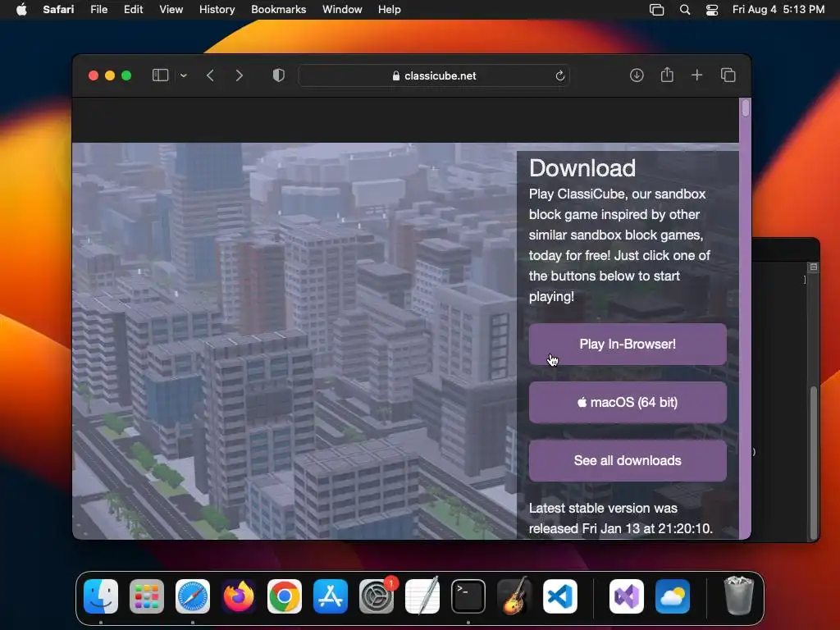This screenshot has width=840, height=630.
Task: Open Spotlight search
Action: coord(685,10)
